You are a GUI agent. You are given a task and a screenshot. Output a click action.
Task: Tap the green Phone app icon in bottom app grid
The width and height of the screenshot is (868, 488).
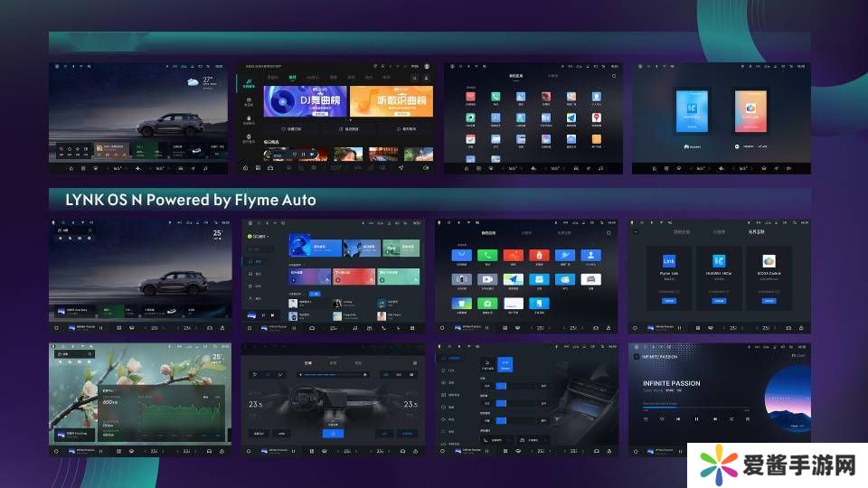[x=488, y=256]
